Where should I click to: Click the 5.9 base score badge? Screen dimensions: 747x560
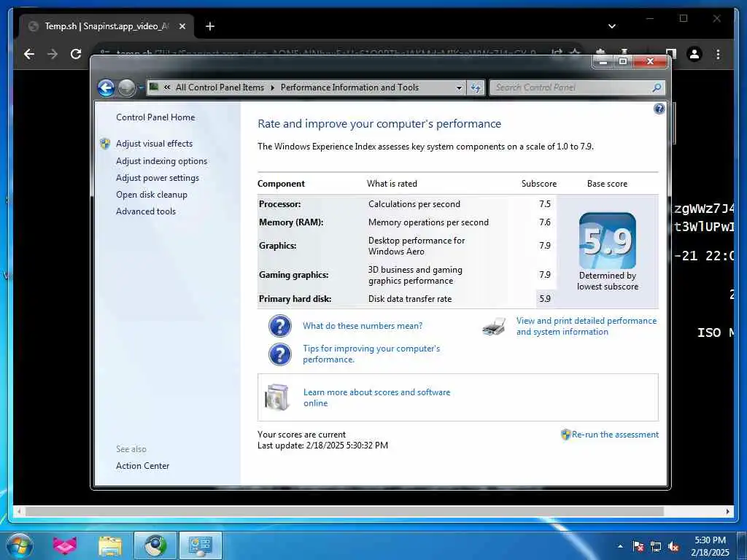pos(608,241)
